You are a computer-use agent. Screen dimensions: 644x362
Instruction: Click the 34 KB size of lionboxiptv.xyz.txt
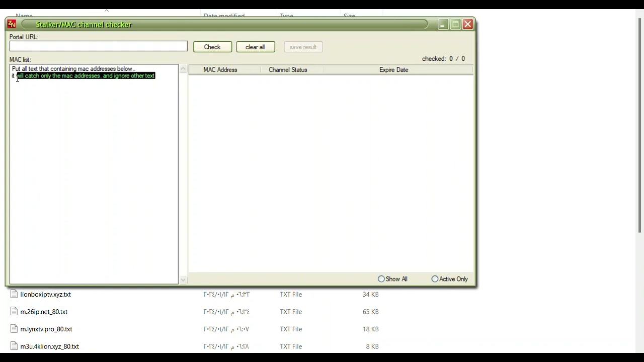pos(370,295)
